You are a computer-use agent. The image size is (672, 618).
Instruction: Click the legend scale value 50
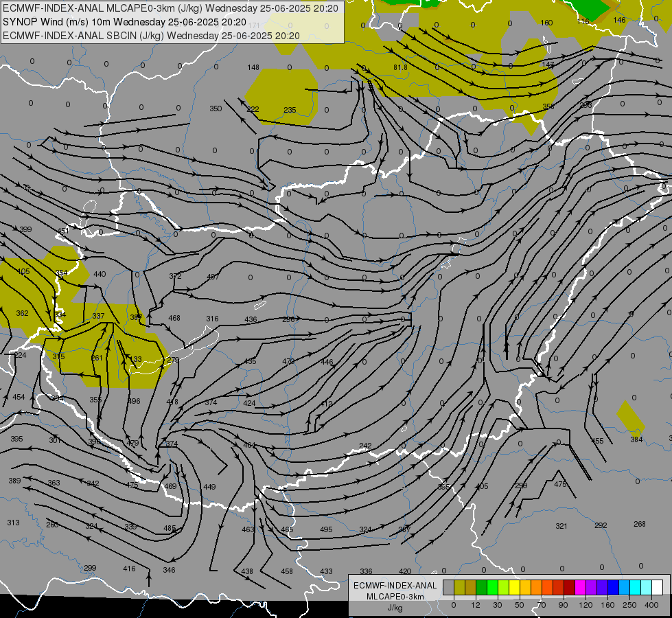[x=520, y=605]
